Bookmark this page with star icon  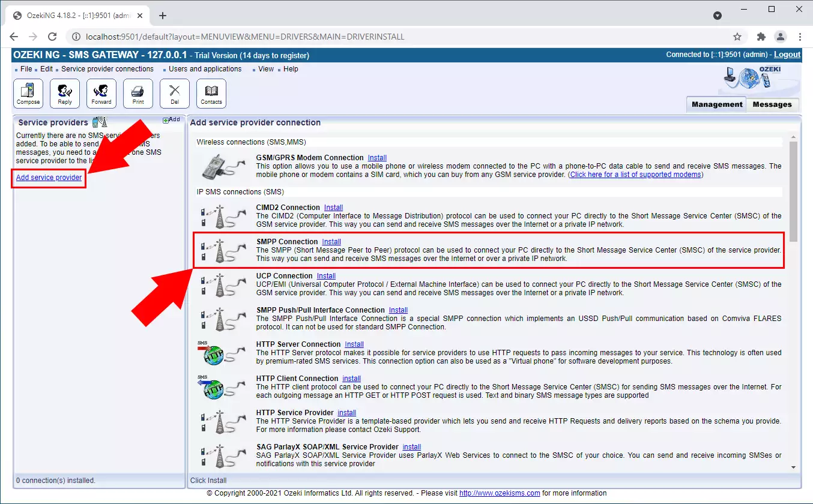(737, 37)
